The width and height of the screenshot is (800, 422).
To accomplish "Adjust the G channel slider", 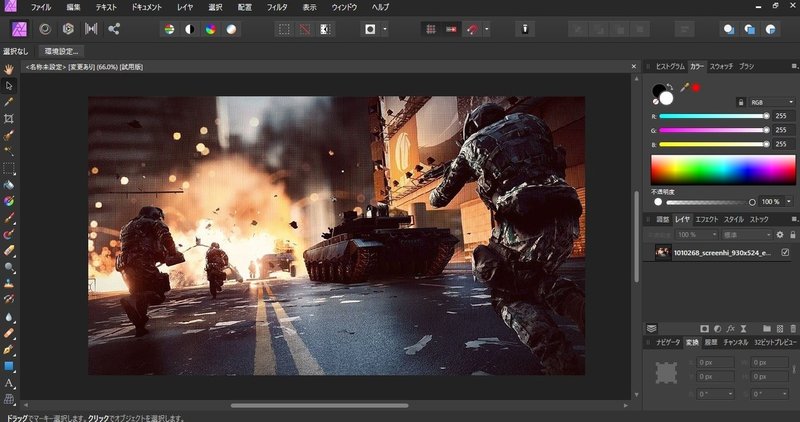I will (714, 130).
